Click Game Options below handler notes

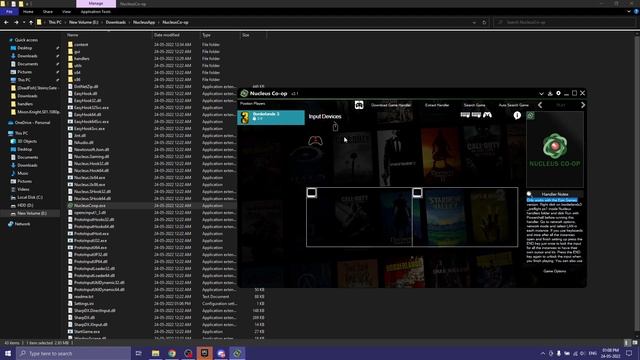[554, 271]
